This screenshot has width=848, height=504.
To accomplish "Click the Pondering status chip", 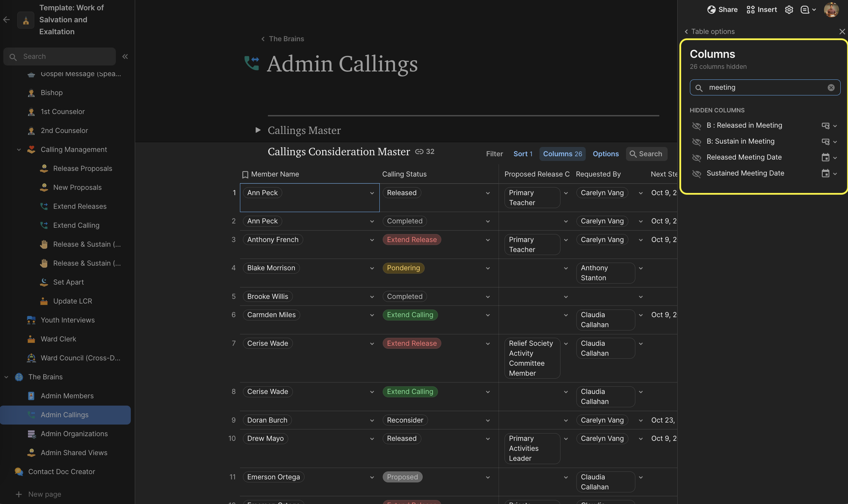I will tap(403, 268).
